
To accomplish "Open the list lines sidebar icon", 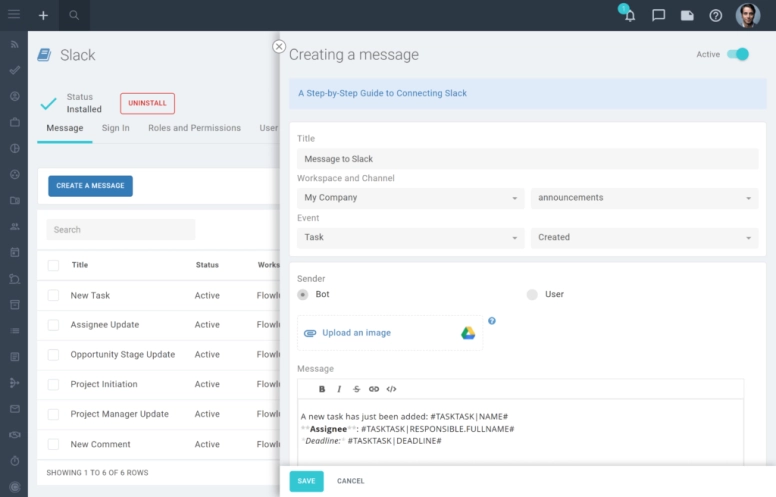I will 15,331.
